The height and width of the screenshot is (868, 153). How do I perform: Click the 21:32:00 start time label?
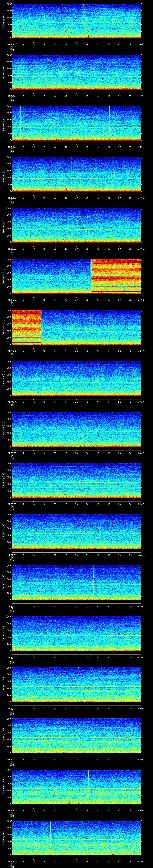(12, 198)
